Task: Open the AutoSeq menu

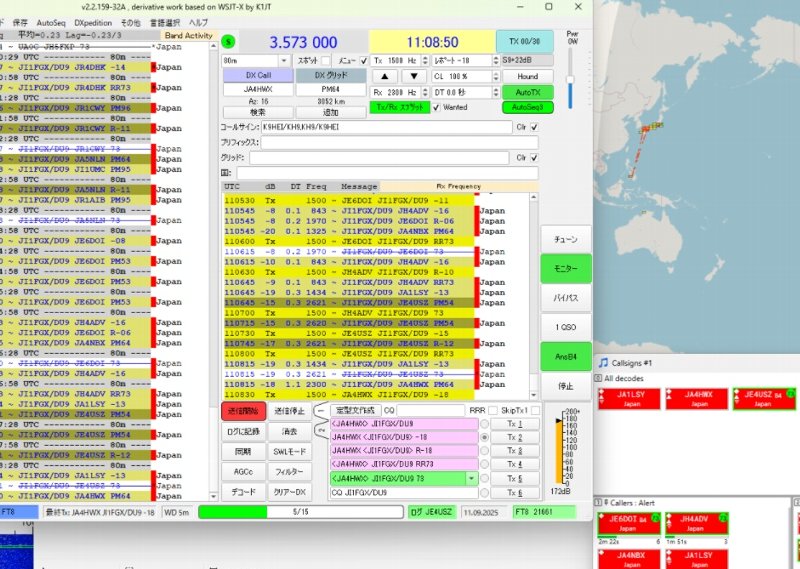Action: (x=50, y=21)
